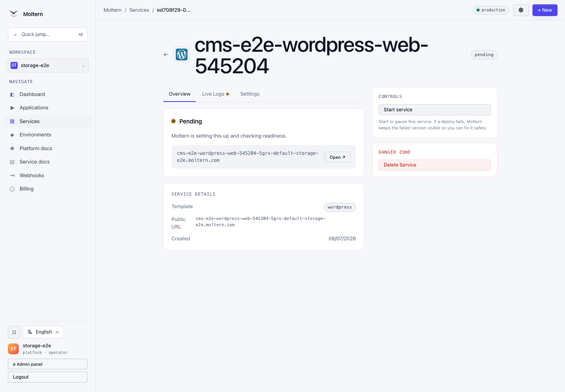Open Platform docs in the navigation

click(x=47, y=149)
